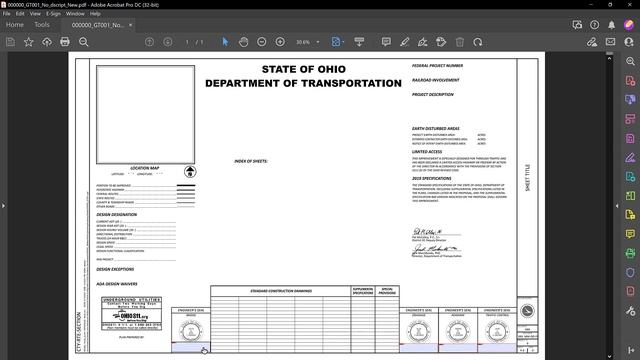Click the zoom percentage field
This screenshot has width=640, height=360.
[303, 42]
